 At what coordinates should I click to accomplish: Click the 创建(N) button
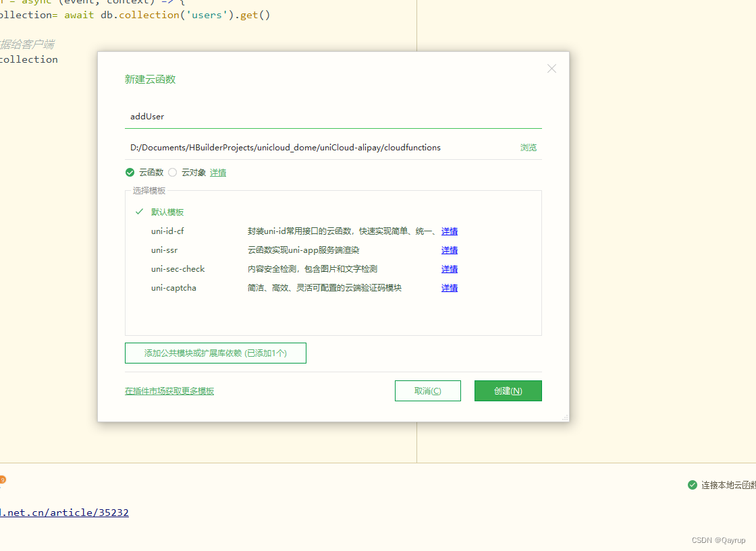(x=508, y=390)
